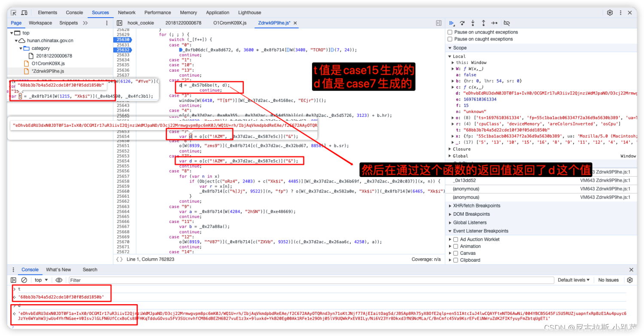This screenshot has height=336, width=644.
Task: Click the More tools three-dot menu
Action: (x=620, y=12)
